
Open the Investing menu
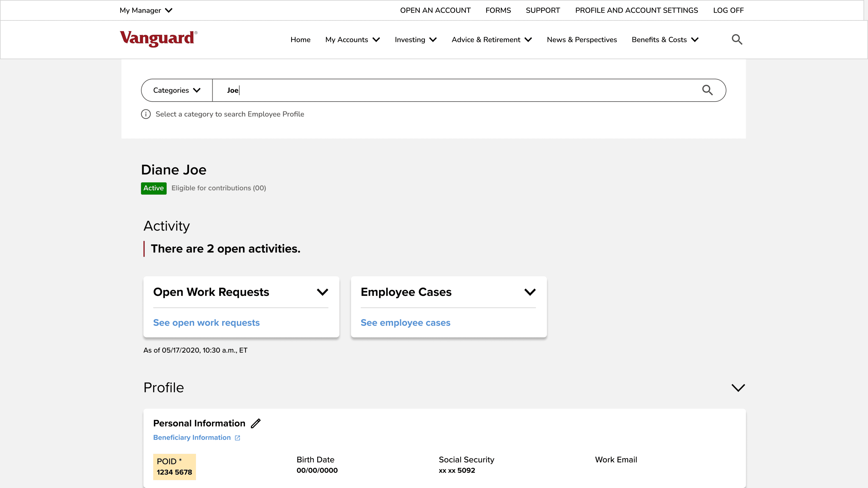(416, 40)
